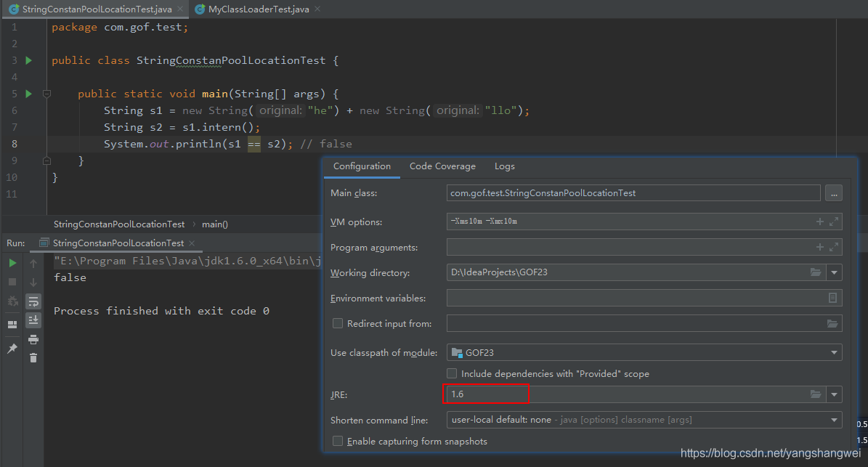The image size is (868, 467).
Task: Click run gutter icon beside main method
Action: point(29,94)
